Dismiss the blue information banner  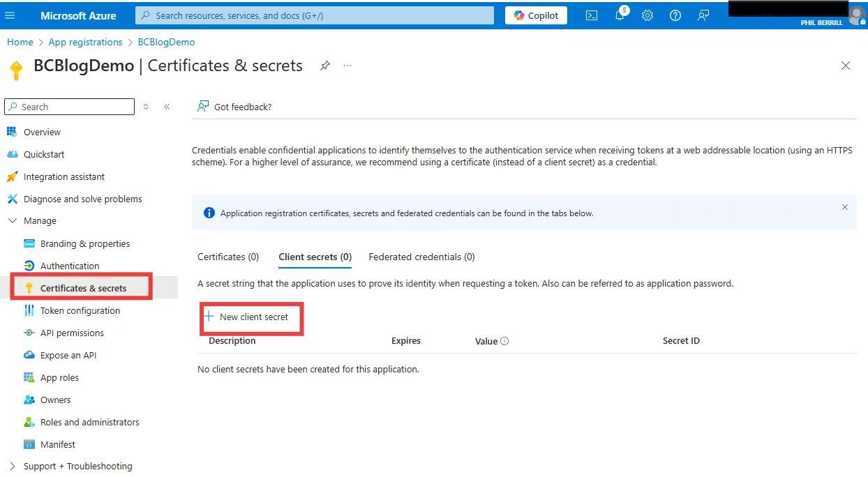(845, 207)
